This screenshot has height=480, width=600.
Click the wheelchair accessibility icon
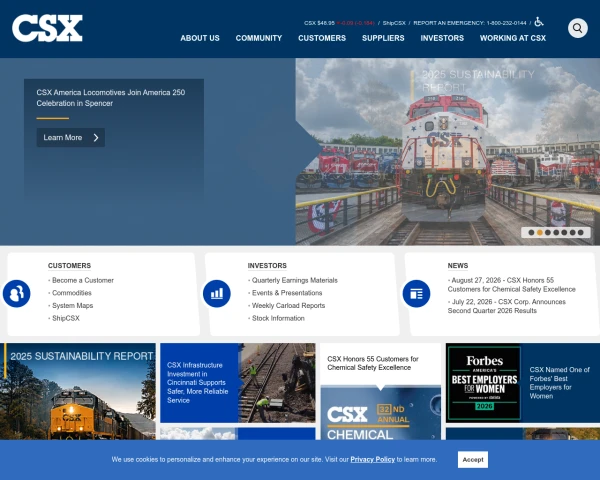pos(539,22)
